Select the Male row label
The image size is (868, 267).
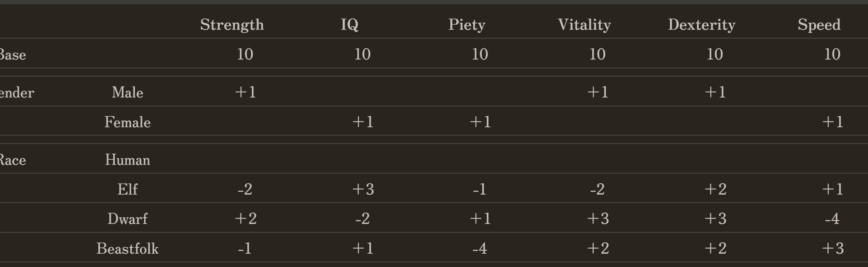[x=127, y=93]
